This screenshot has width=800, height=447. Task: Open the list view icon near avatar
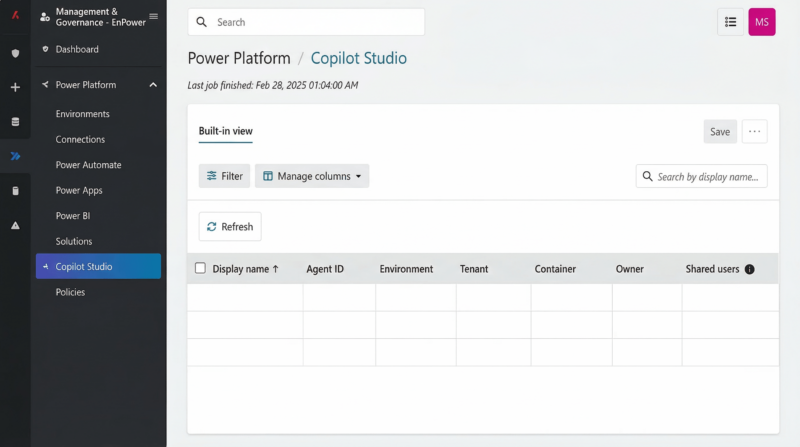tap(730, 22)
